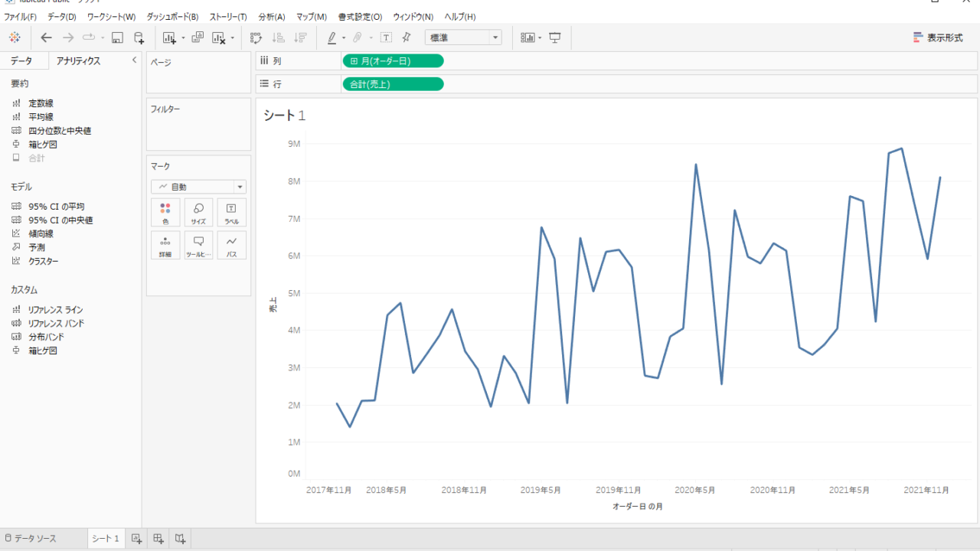Add a new worksheet tab icon

(x=136, y=539)
